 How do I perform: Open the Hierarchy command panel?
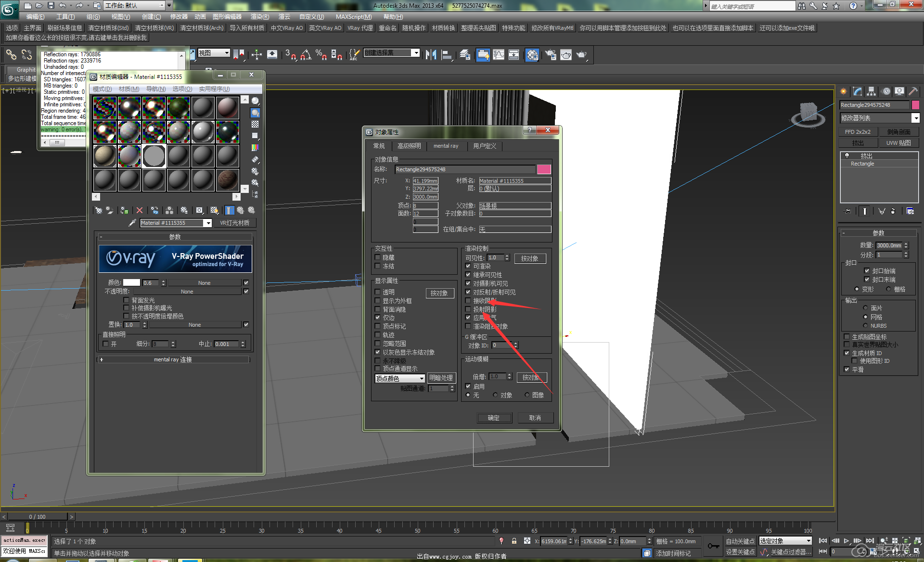(x=872, y=91)
